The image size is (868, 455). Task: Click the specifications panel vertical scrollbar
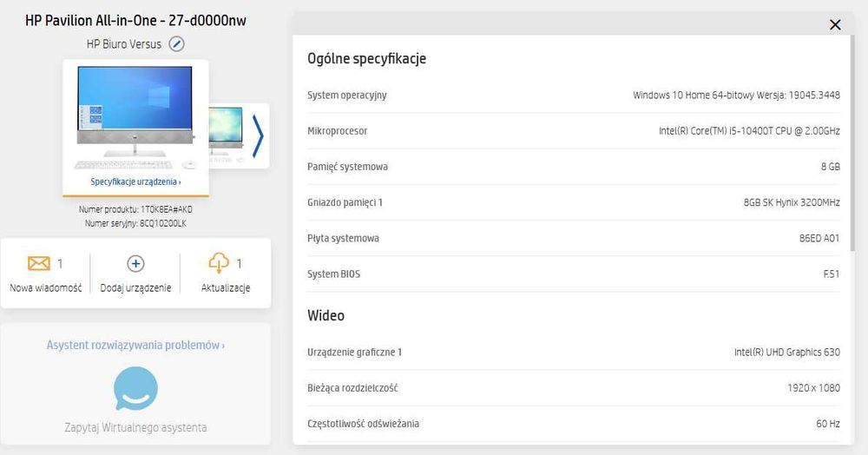[852, 142]
